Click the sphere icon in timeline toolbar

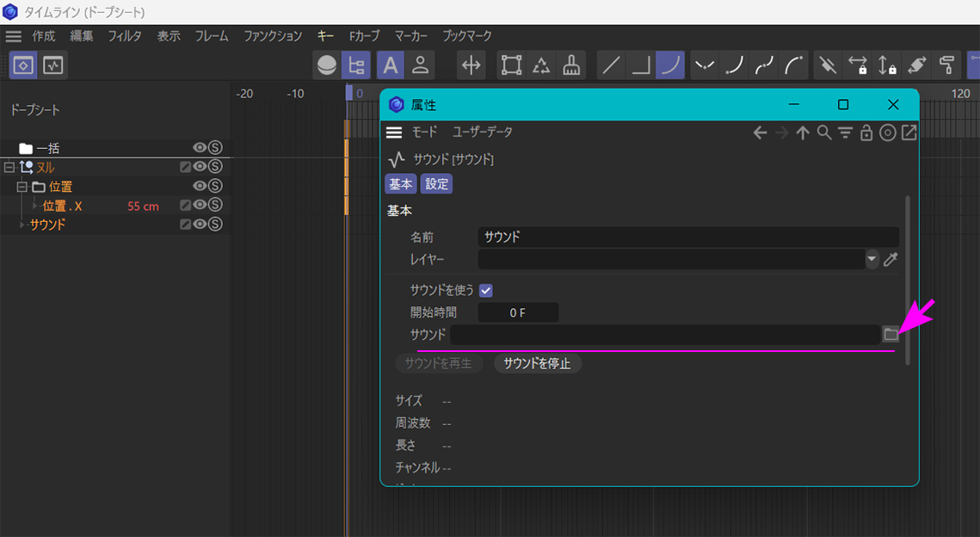(327, 65)
